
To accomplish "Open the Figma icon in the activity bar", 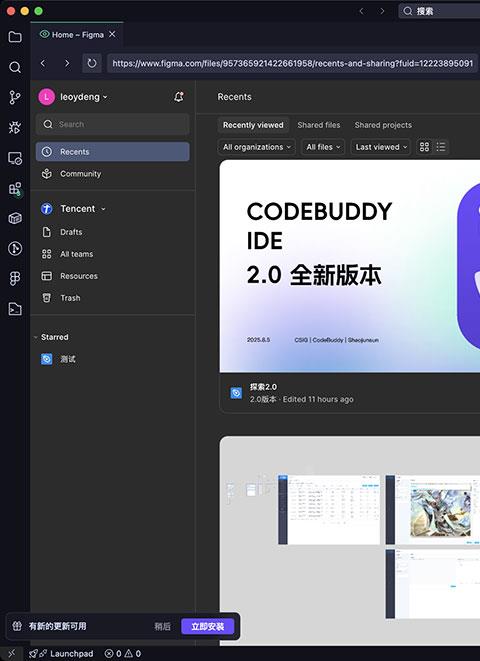I will [15, 279].
